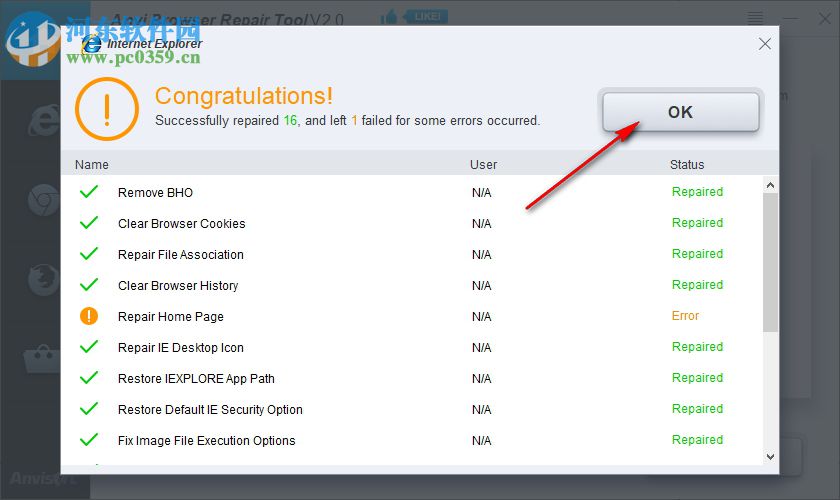Click the results list scrollbar thumb
Image resolution: width=840 pixels, height=500 pixels.
coord(770,263)
